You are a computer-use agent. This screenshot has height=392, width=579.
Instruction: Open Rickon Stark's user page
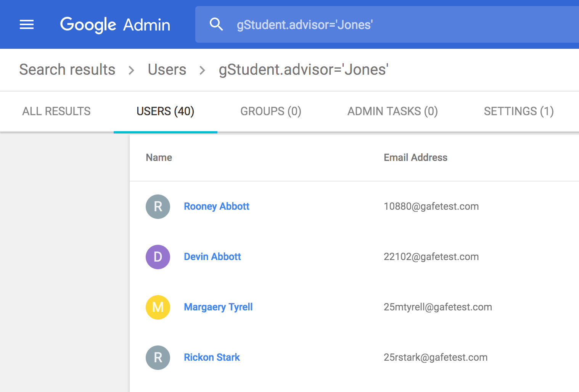(212, 357)
